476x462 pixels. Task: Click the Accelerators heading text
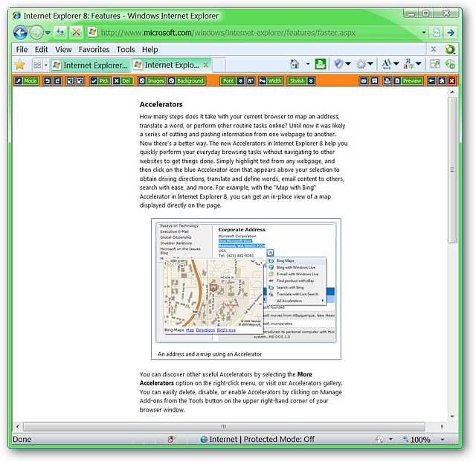pyautogui.click(x=161, y=104)
